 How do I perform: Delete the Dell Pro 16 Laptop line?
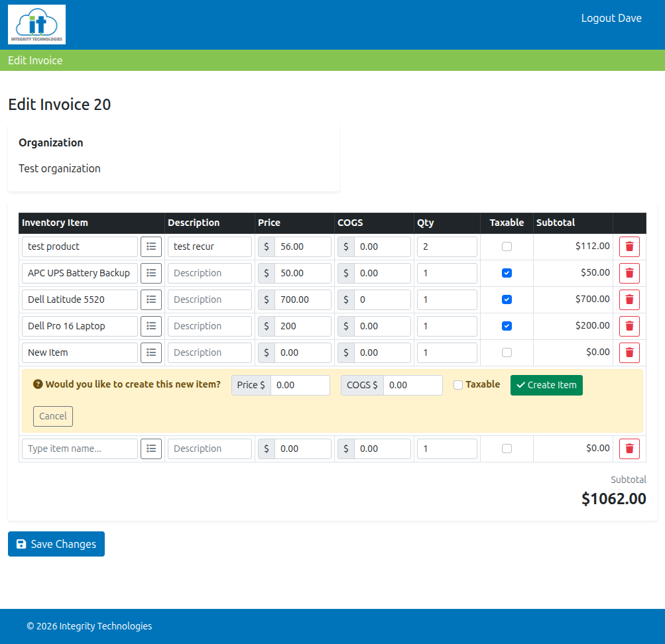pyautogui.click(x=629, y=326)
